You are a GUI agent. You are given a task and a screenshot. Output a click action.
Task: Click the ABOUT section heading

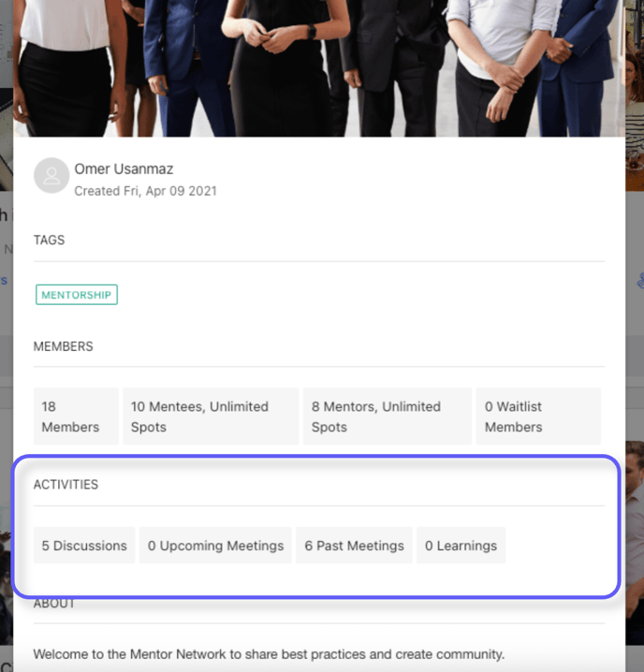pyautogui.click(x=54, y=604)
